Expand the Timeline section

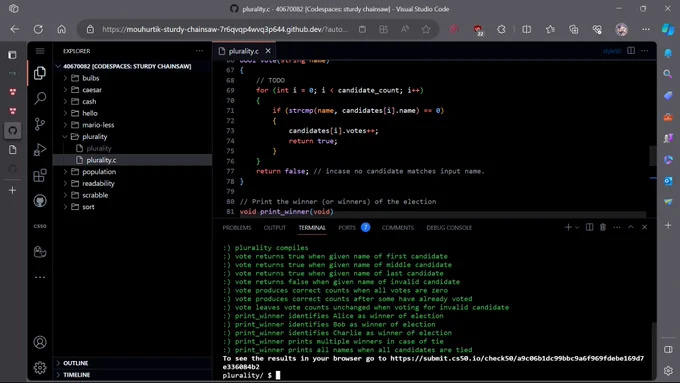point(132,375)
